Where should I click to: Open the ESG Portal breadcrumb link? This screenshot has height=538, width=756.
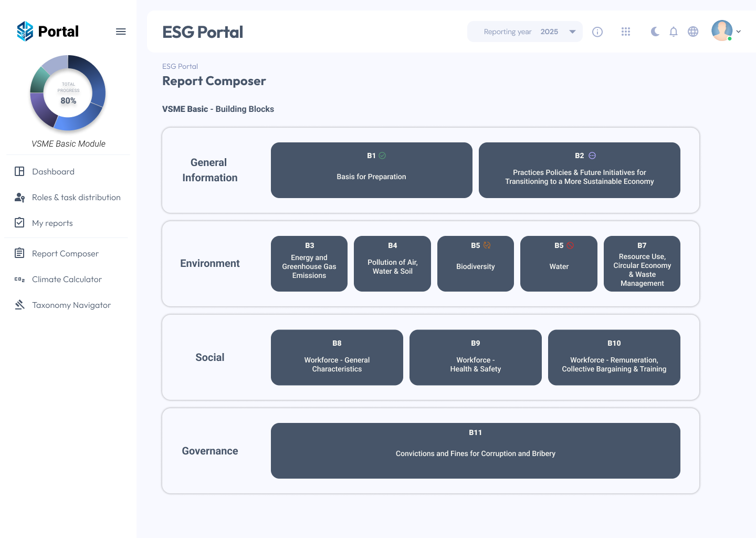point(180,66)
